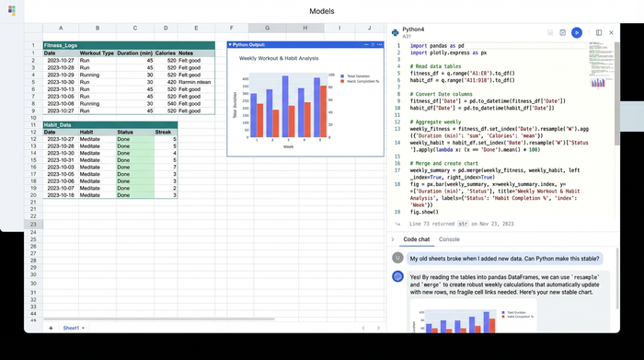Run the Python code with play button
644x360 pixels.
[x=577, y=32]
